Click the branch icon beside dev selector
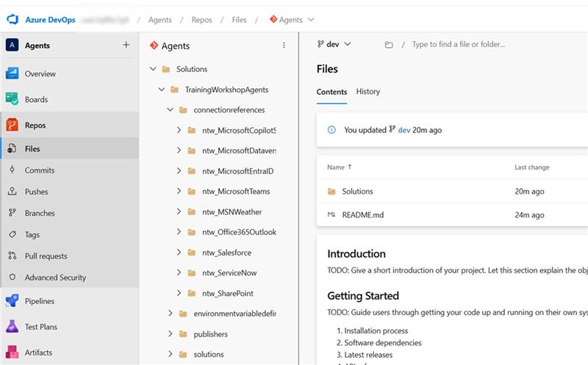This screenshot has width=588, height=365. (320, 44)
